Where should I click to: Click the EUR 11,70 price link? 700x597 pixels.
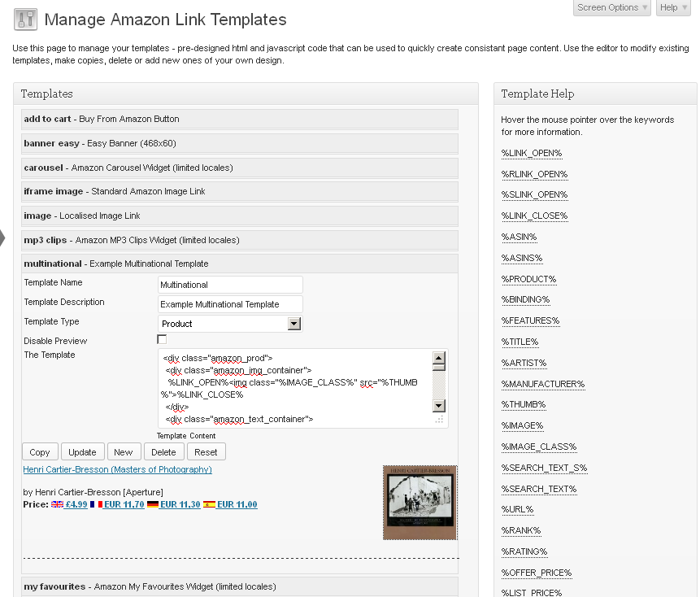pos(124,504)
